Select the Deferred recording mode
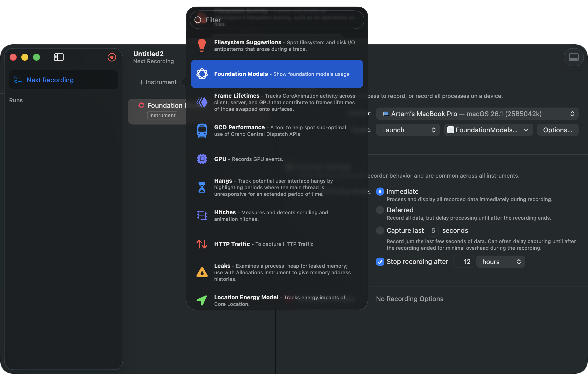The width and height of the screenshot is (588, 374). pos(380,210)
